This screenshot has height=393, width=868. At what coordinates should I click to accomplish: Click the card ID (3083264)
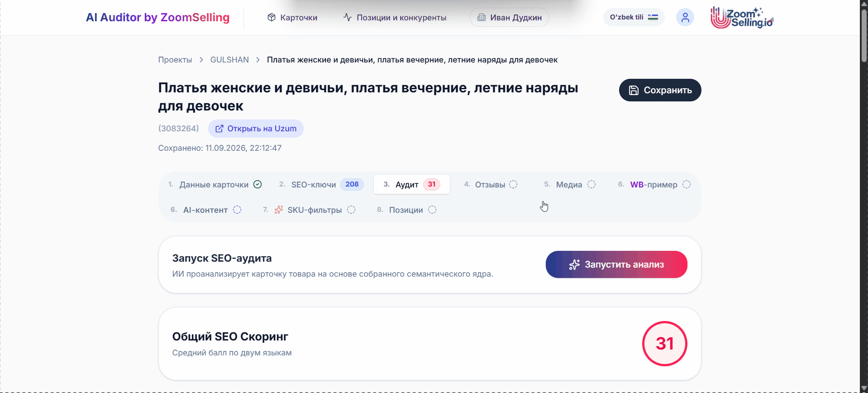(179, 129)
